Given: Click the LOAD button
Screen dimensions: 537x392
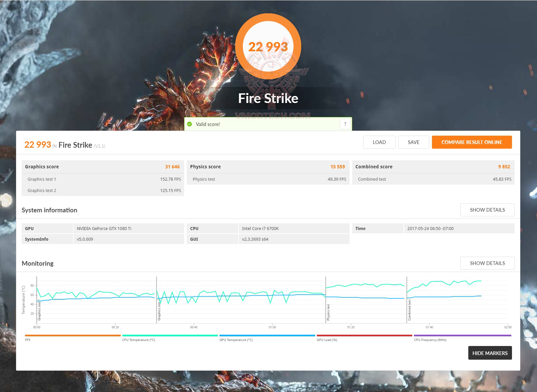Looking at the screenshot, I should pos(379,142).
